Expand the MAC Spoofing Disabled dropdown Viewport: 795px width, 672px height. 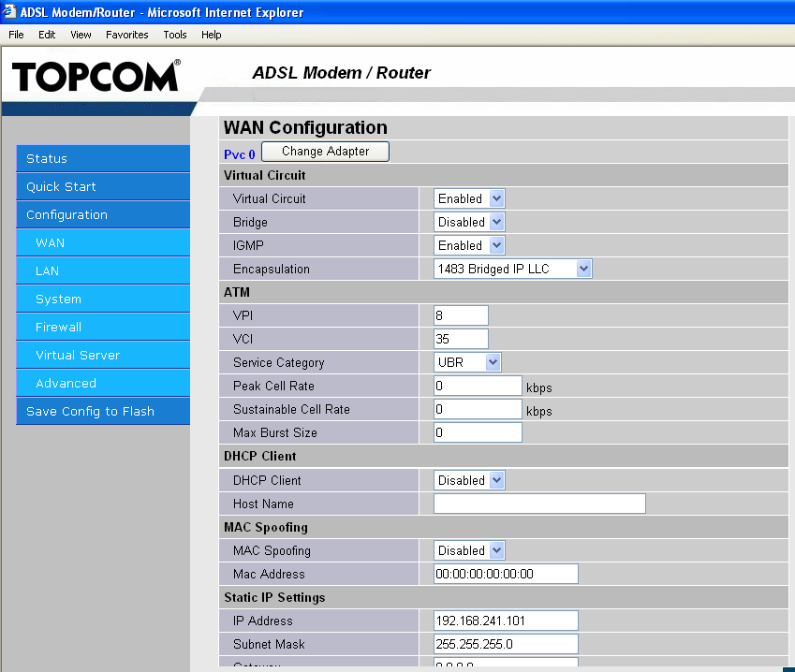pyautogui.click(x=469, y=550)
